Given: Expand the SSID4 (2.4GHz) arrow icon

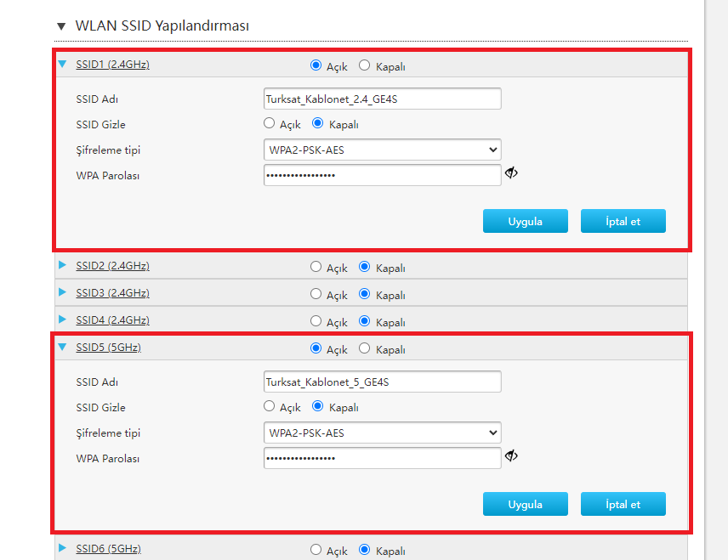Looking at the screenshot, I should 62,320.
